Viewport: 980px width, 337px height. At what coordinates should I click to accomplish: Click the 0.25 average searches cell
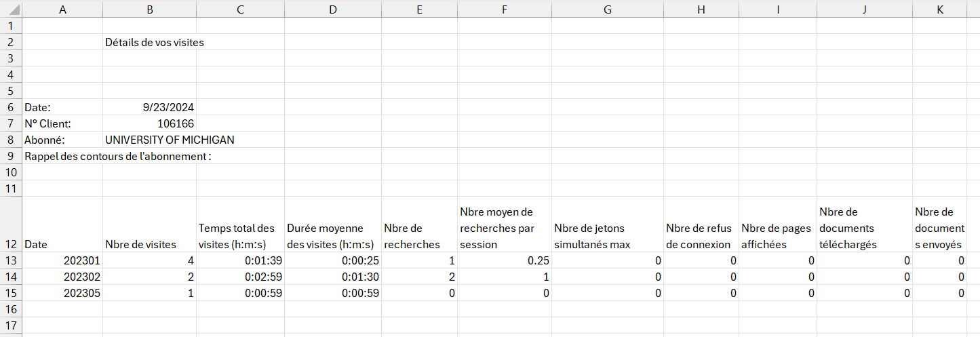(505, 260)
